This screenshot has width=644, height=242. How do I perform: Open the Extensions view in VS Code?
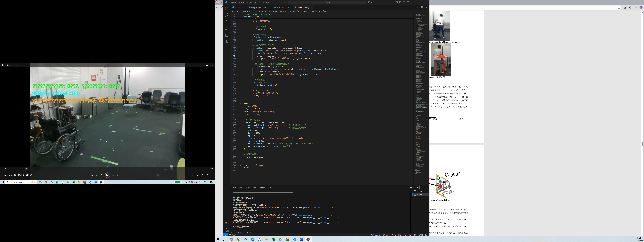227,35
